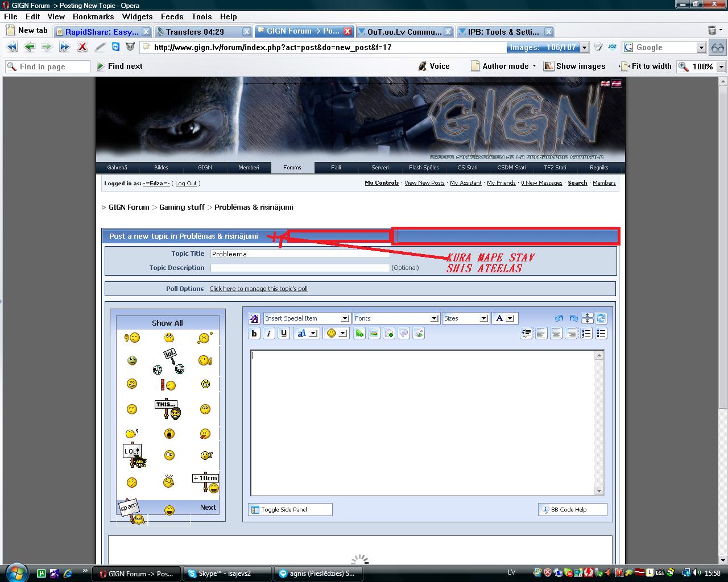Switch to the OuT.oo.Lv Community tab
The image size is (728, 582).
coord(404,32)
